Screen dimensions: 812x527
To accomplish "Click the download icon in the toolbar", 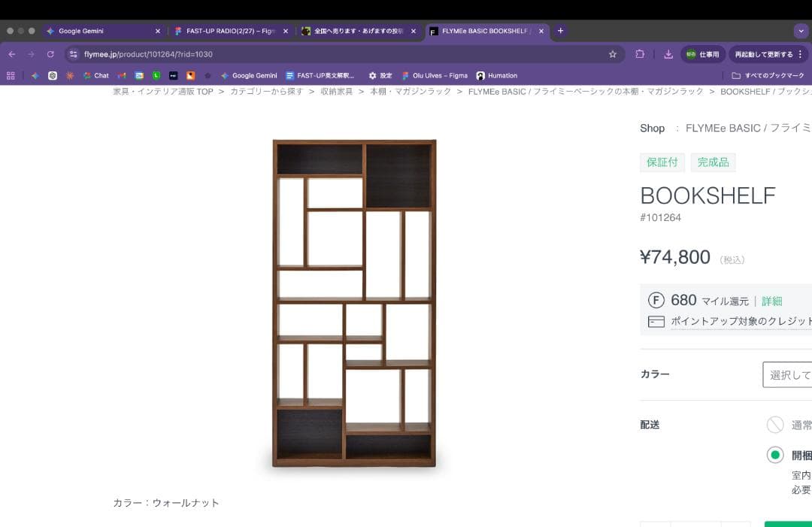I will click(x=668, y=54).
